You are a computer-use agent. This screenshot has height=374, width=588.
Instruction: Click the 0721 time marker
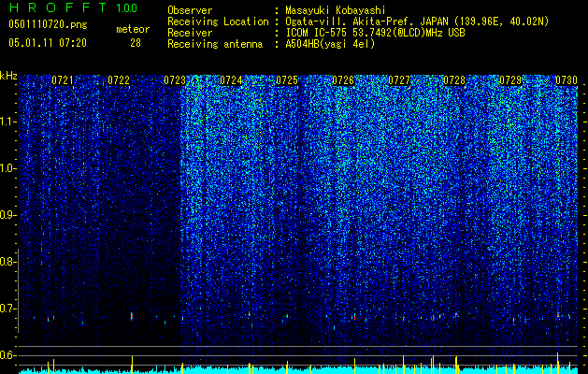click(x=63, y=80)
